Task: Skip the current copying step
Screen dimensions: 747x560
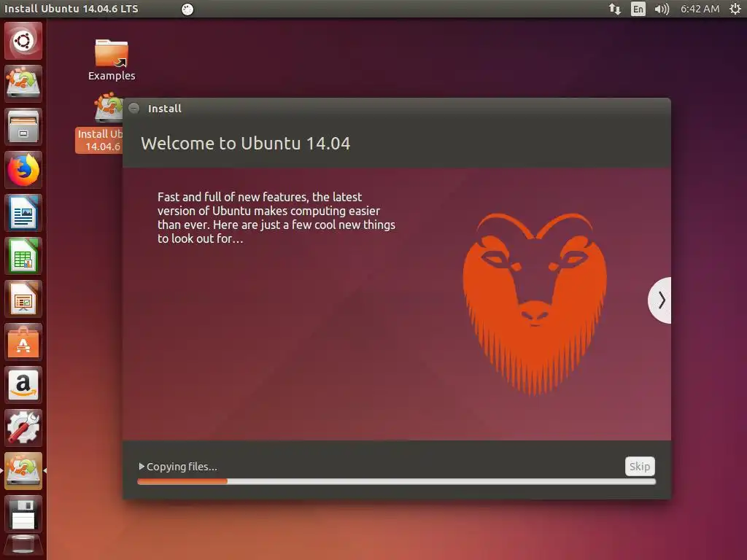Action: [x=640, y=466]
